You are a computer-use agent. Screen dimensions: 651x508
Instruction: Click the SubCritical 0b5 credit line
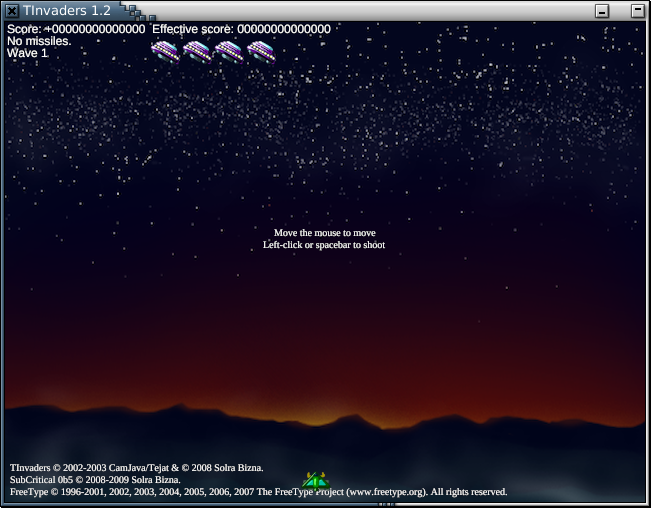click(x=95, y=480)
